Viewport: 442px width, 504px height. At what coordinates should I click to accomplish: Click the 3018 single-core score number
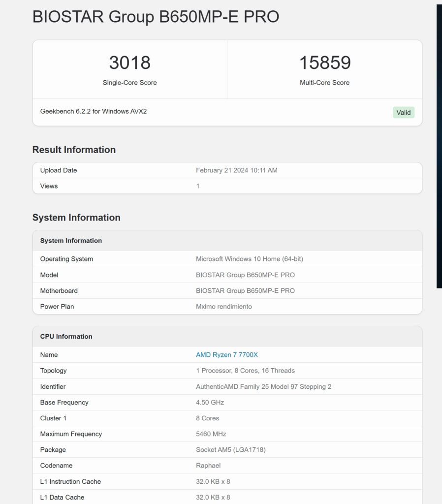pos(130,63)
